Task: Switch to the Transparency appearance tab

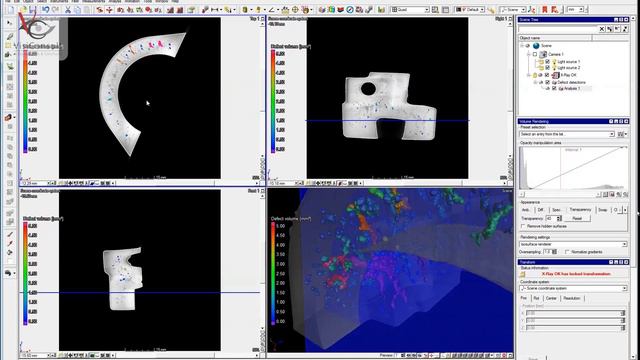Action: click(x=580, y=210)
